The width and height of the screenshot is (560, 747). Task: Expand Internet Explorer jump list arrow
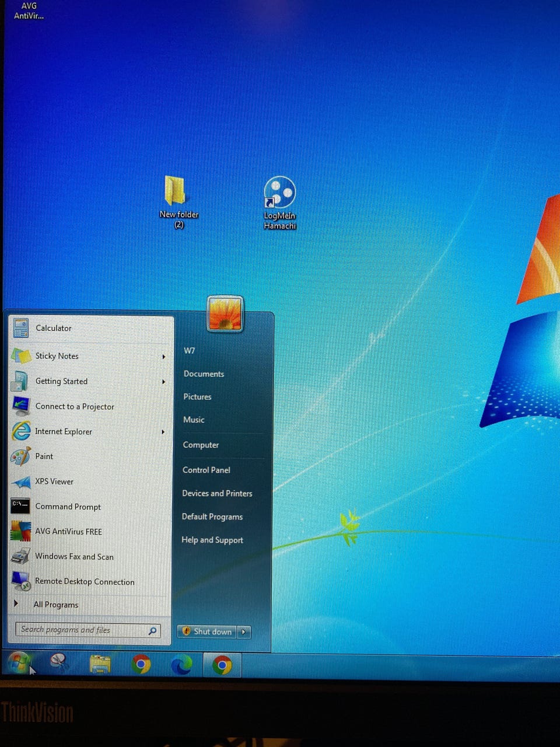[x=163, y=432]
